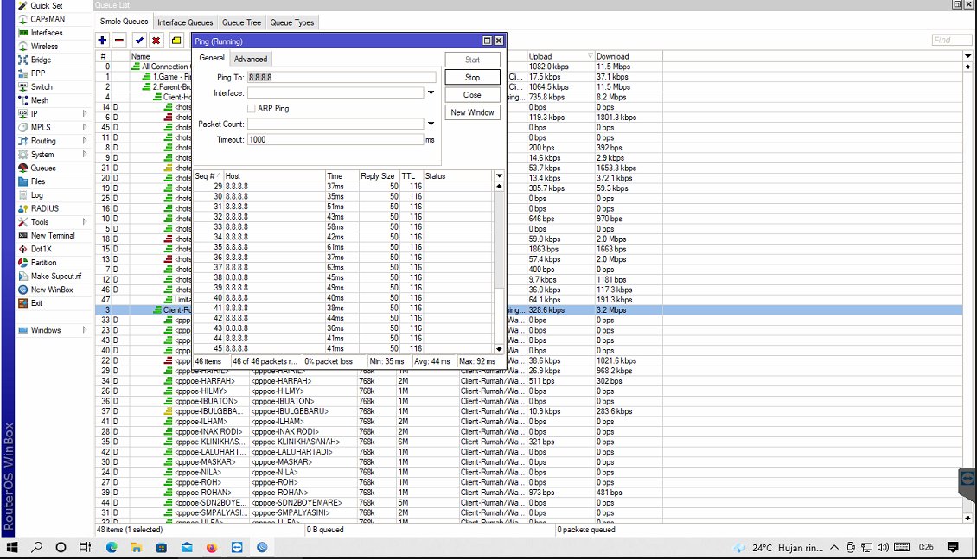Switch to the Advanced ping tab
The image size is (977, 560).
point(251,59)
